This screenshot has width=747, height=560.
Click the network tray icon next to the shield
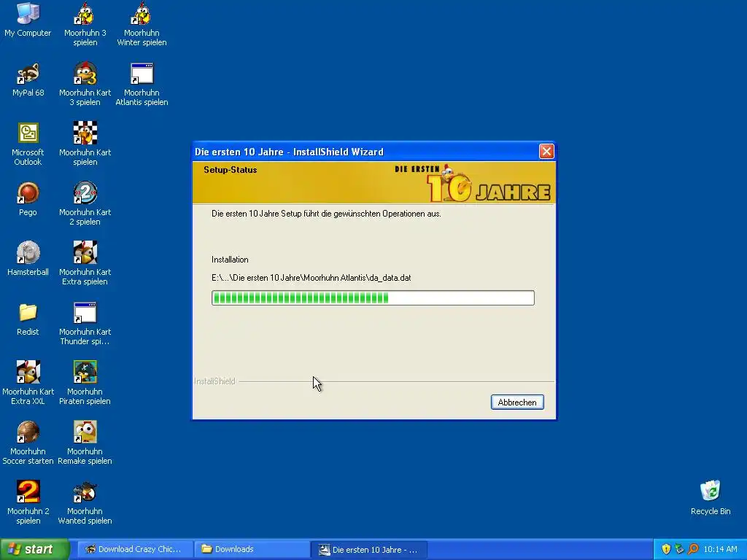coord(679,549)
